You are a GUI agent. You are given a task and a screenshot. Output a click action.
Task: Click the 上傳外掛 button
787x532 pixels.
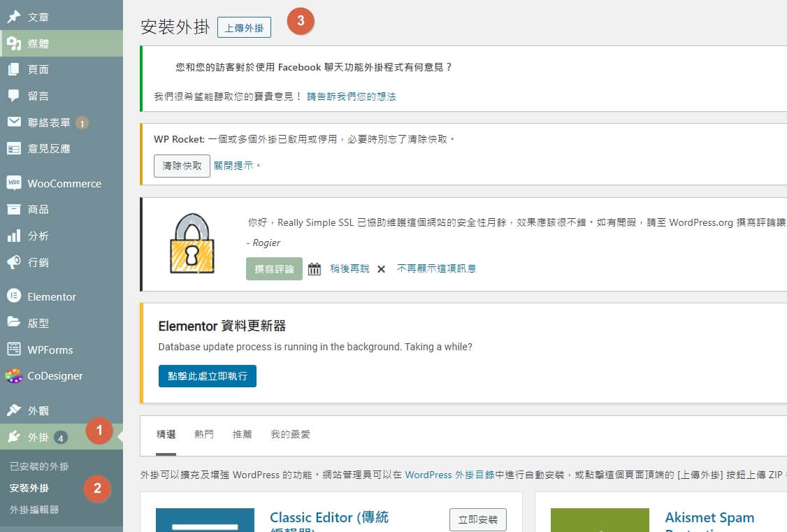tap(244, 27)
